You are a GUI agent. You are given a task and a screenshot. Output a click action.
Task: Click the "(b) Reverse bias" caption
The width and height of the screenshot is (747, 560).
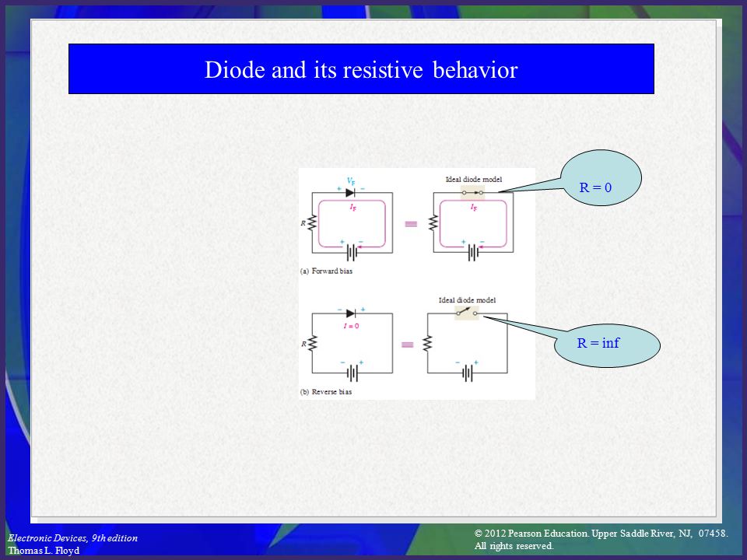point(326,392)
